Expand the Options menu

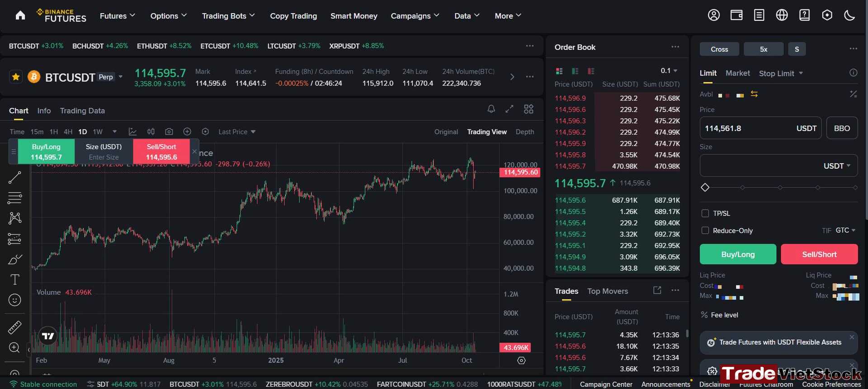169,16
